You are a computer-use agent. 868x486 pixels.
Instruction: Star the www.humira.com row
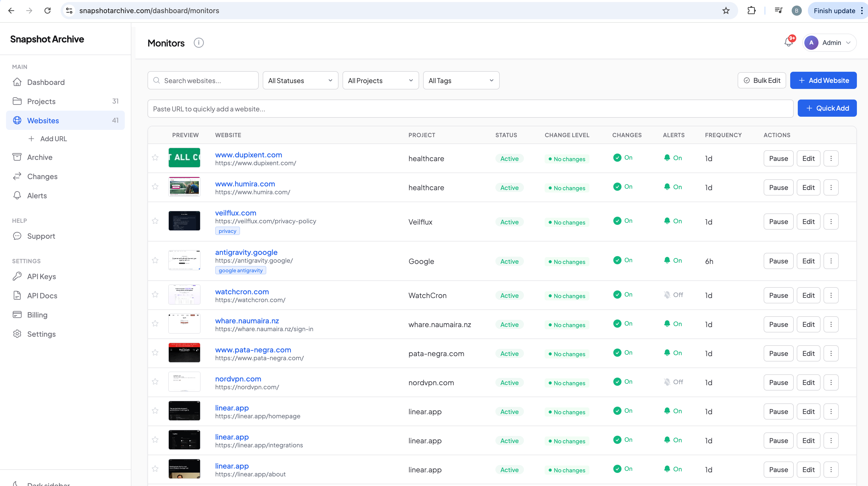coord(155,187)
